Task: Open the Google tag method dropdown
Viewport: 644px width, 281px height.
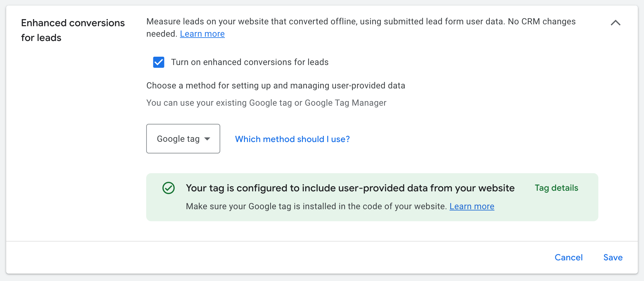Action: pyautogui.click(x=183, y=139)
